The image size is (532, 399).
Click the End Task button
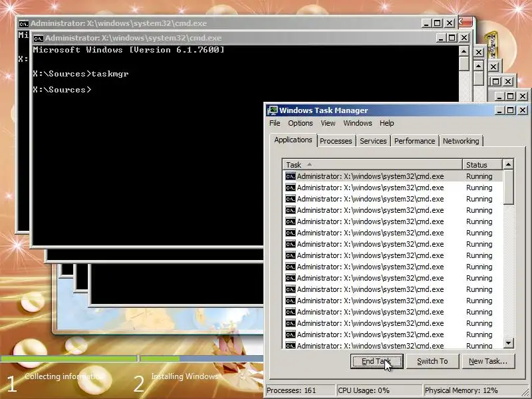[376, 361]
